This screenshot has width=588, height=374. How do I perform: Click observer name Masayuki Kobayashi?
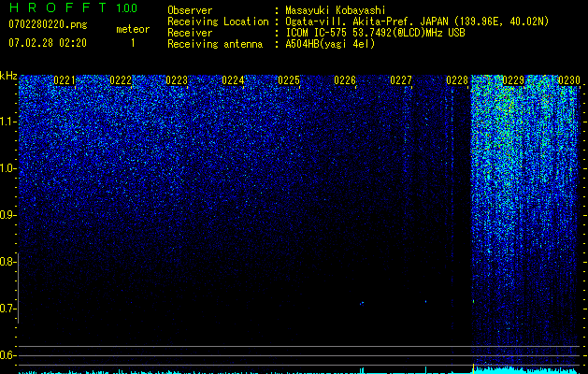pyautogui.click(x=336, y=10)
